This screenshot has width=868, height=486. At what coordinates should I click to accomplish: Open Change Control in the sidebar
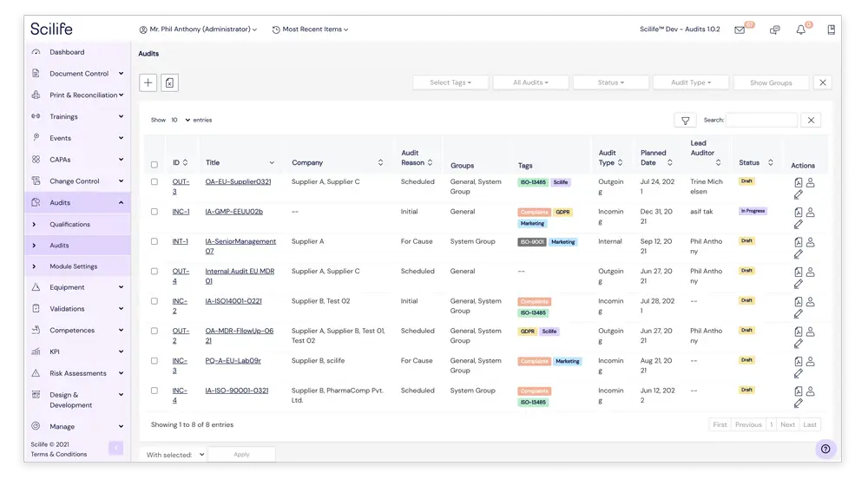click(x=77, y=181)
